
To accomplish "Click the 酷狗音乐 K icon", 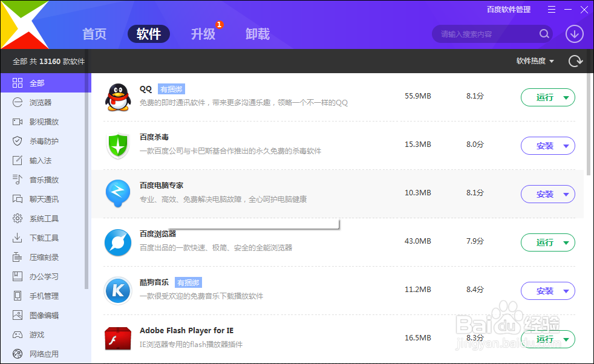I will tap(118, 291).
